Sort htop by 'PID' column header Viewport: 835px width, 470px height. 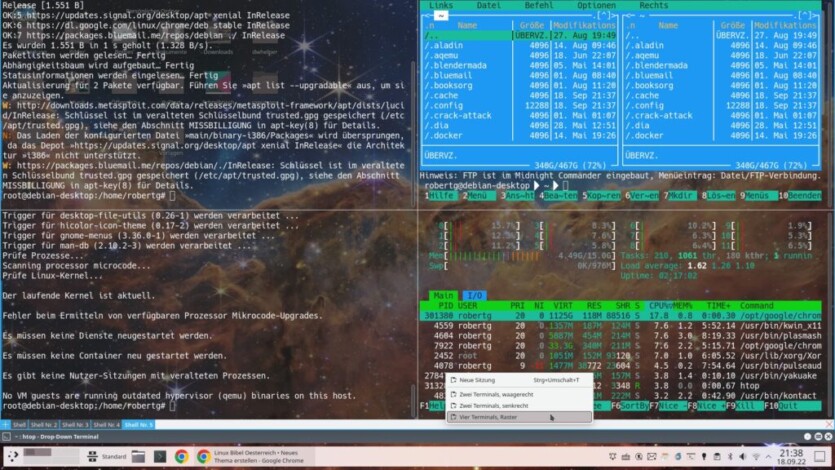pos(445,306)
